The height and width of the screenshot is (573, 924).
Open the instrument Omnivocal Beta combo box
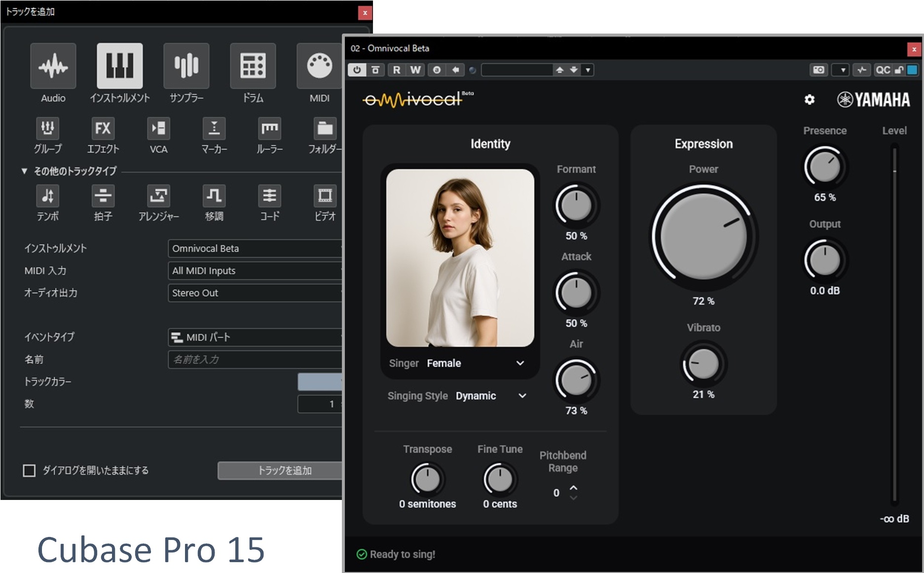pos(255,249)
